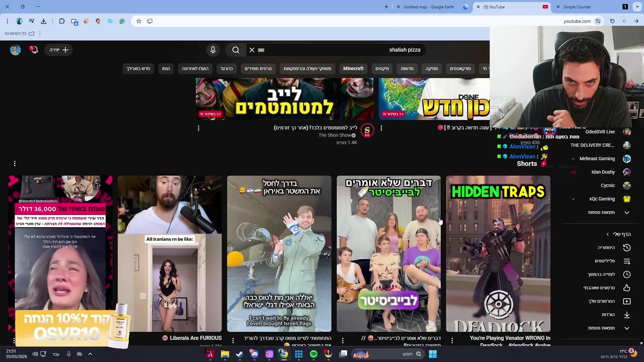The width and height of the screenshot is (644, 362).
Task: Open the pilot with Israeli flag short
Action: coord(279,254)
